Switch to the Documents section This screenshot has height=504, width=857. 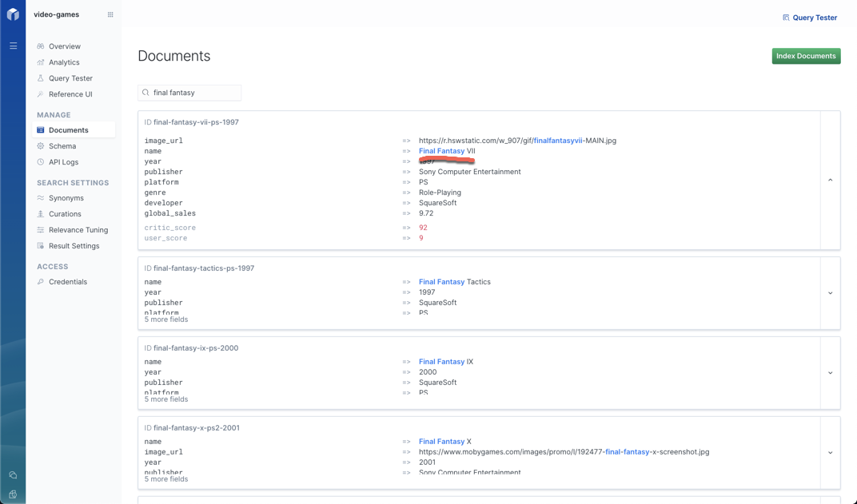click(x=66, y=129)
